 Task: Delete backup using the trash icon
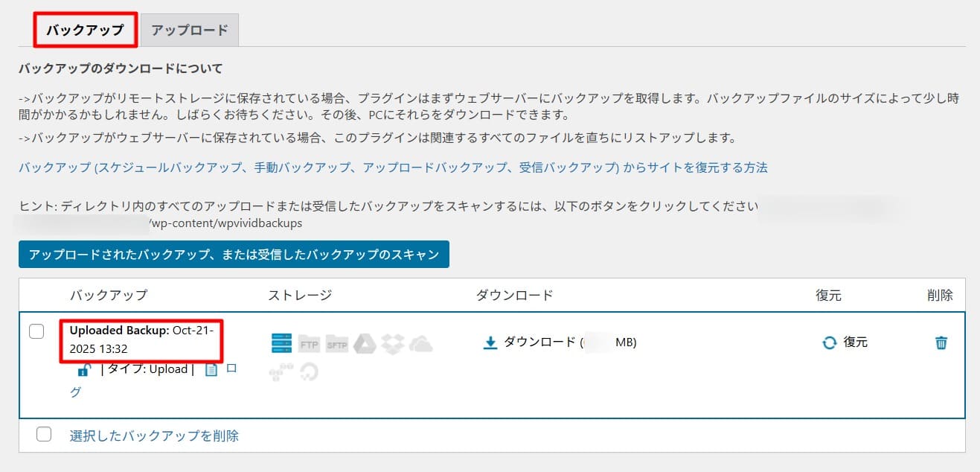941,342
